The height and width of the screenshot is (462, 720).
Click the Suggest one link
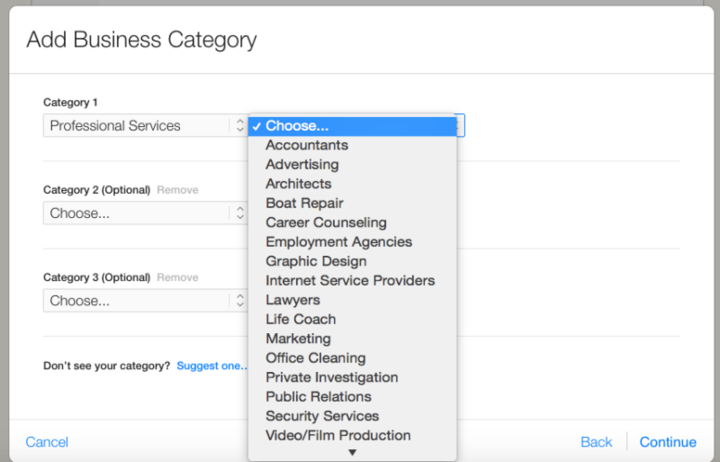[x=211, y=366]
